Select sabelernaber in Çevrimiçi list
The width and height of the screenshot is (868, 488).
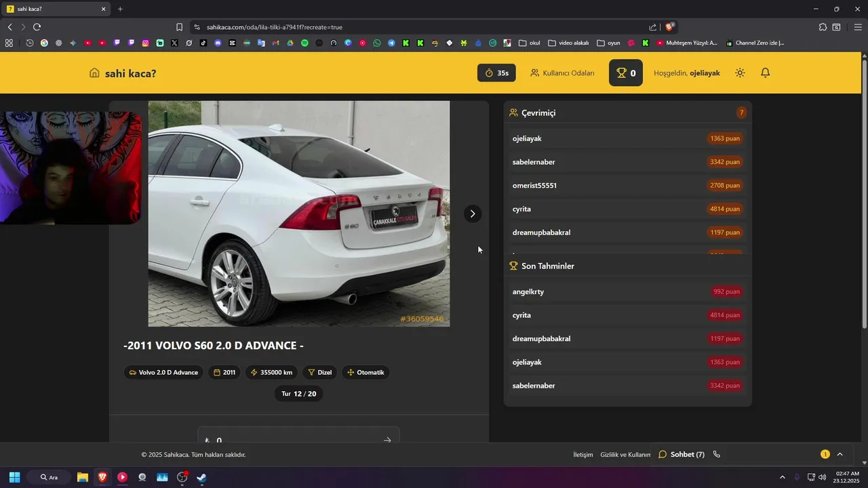627,162
